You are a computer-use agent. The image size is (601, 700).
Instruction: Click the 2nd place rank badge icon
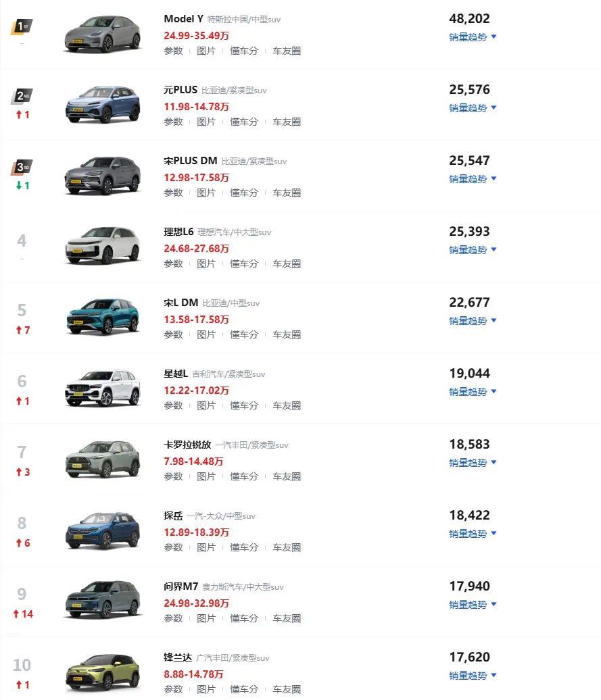22,96
